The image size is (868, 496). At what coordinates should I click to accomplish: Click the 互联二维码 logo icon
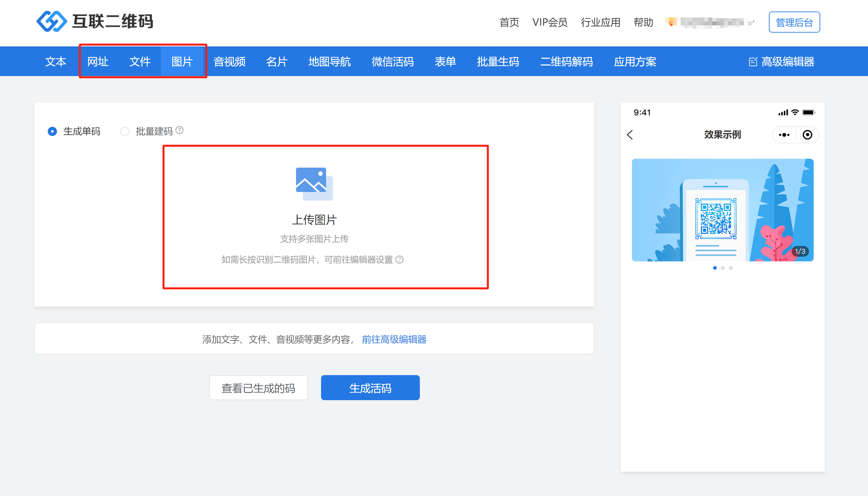[51, 21]
